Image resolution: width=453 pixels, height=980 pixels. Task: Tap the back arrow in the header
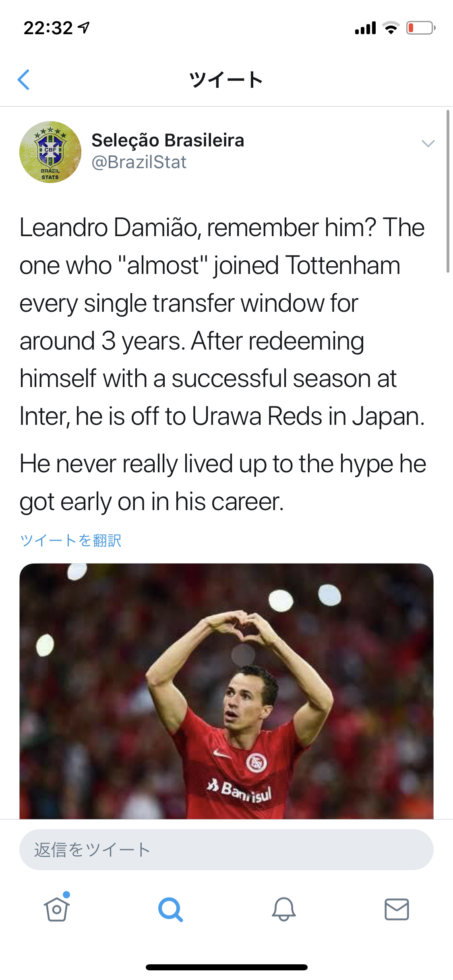[24, 80]
